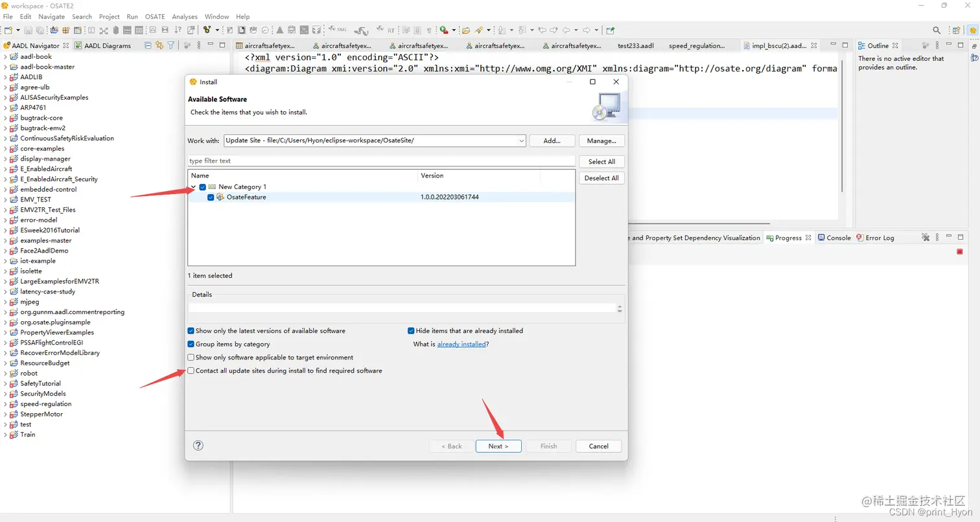Screen dimensions: 980x522
Task: Click the Install dialog help question icon
Action: (198, 446)
